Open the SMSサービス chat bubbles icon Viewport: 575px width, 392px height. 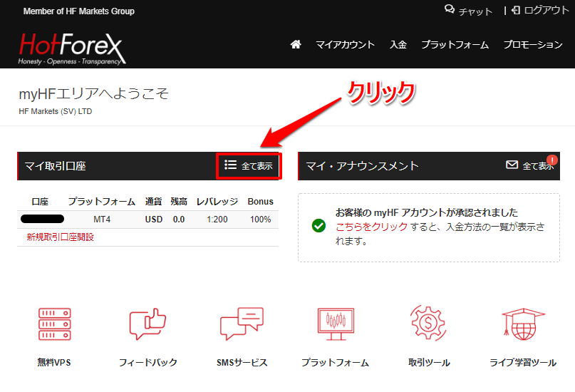(x=242, y=324)
